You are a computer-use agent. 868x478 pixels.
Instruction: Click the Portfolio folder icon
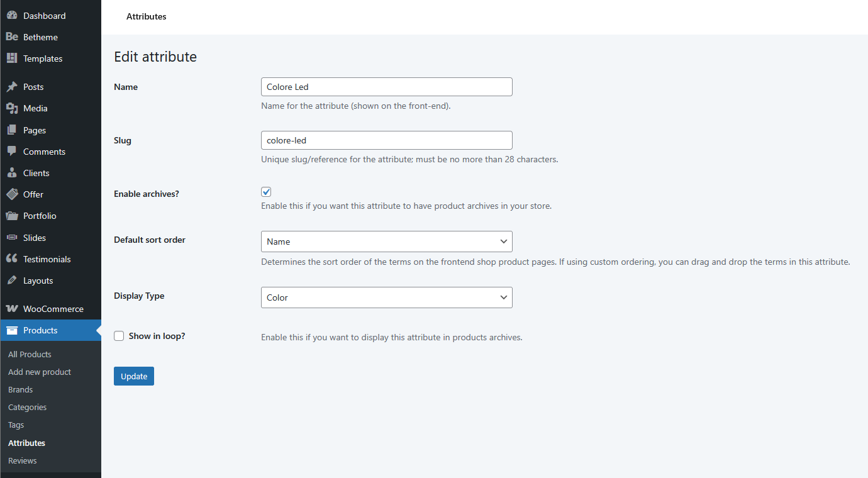[12, 216]
